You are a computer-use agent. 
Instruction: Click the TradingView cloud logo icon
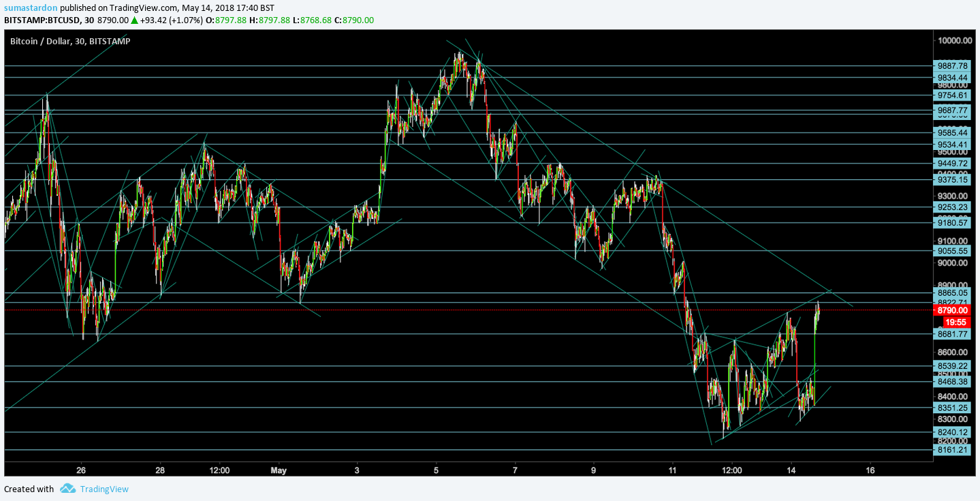click(67, 488)
